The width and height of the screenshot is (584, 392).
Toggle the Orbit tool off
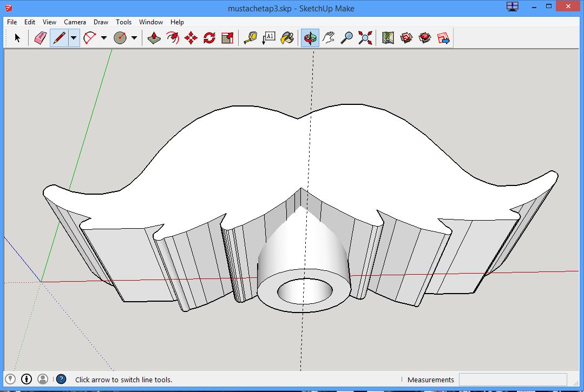click(x=310, y=38)
